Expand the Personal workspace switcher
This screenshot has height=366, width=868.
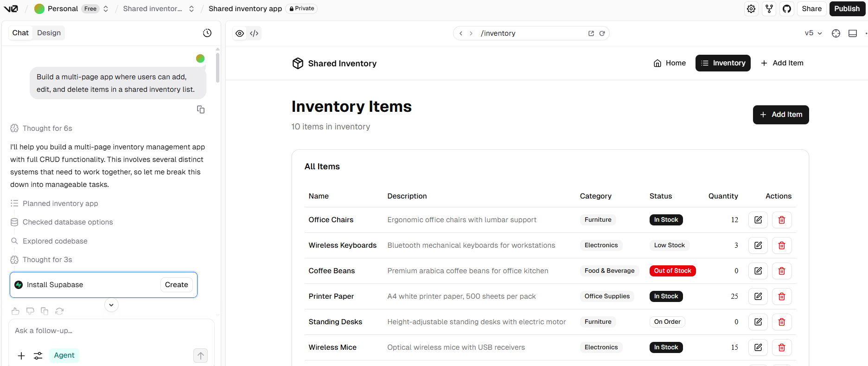pyautogui.click(x=106, y=9)
